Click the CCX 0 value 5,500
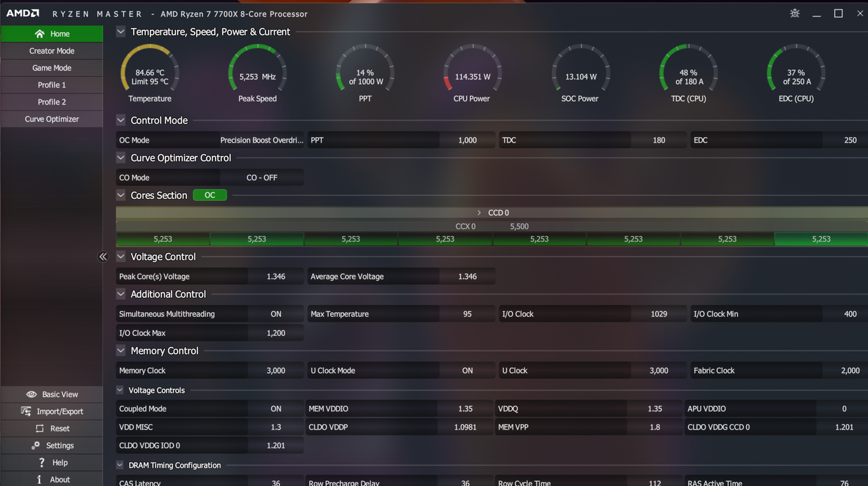 pyautogui.click(x=519, y=227)
